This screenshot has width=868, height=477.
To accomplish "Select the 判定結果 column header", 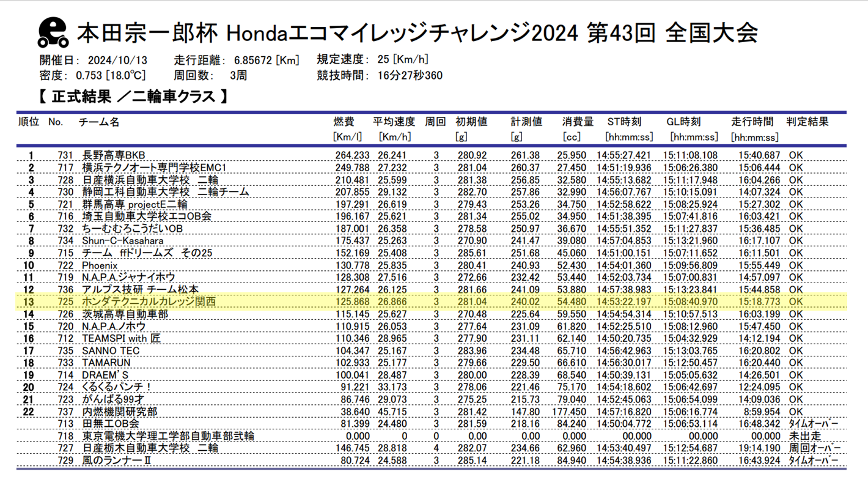I will click(807, 122).
